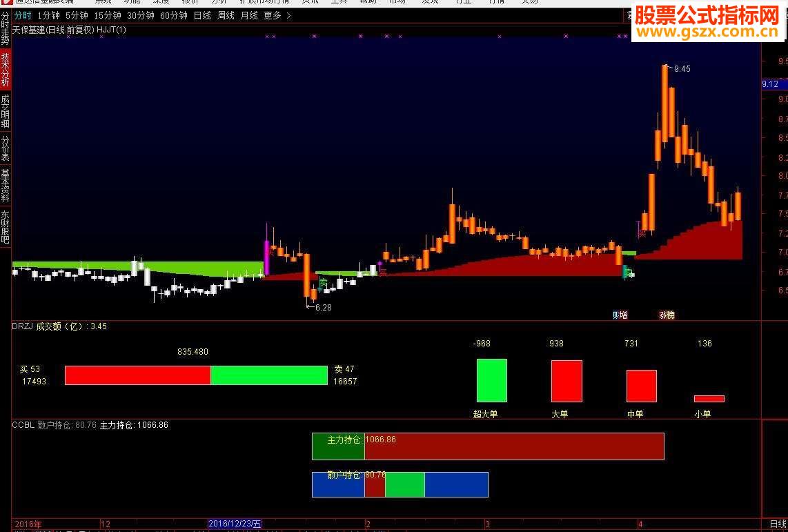The width and height of the screenshot is (788, 532).
Task: Click the 买 53 label
Action: pyautogui.click(x=30, y=369)
